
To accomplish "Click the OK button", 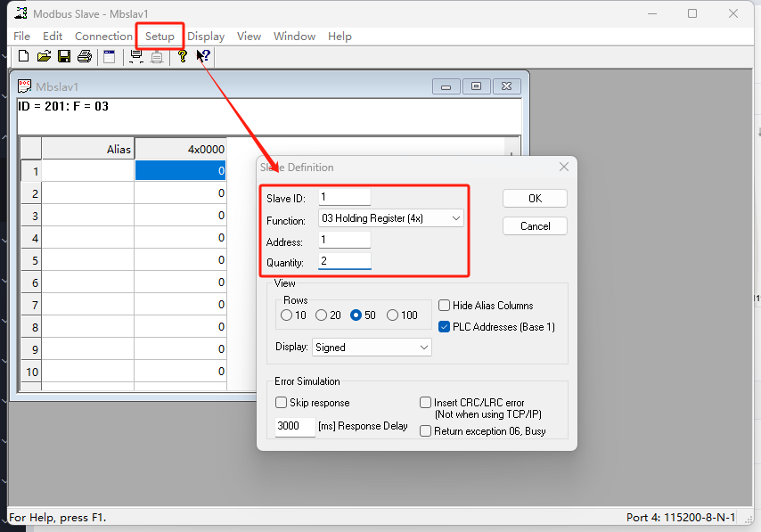I will tap(535, 199).
